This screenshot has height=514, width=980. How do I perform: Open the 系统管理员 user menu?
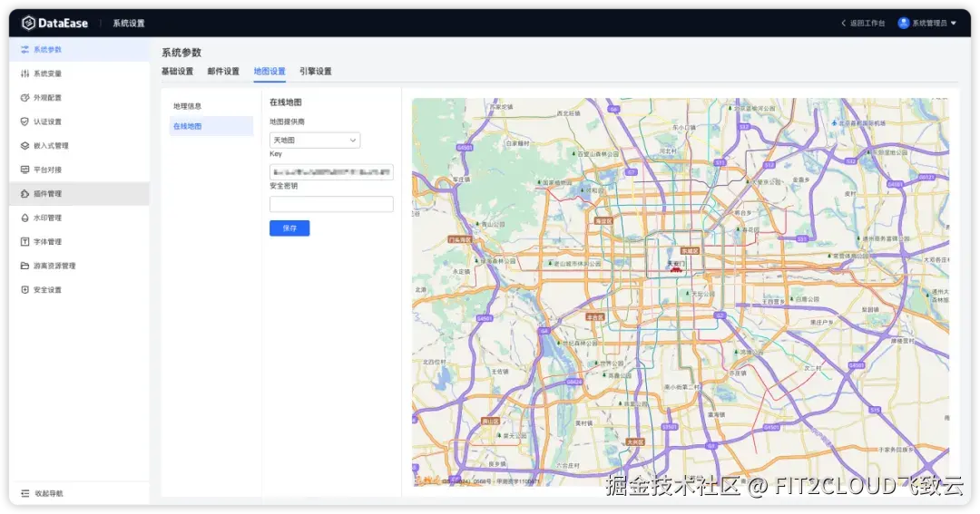pos(926,23)
